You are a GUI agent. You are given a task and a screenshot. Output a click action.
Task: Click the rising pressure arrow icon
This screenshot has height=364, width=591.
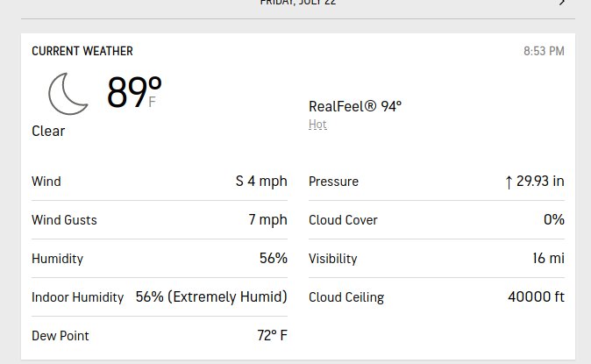[x=509, y=182]
